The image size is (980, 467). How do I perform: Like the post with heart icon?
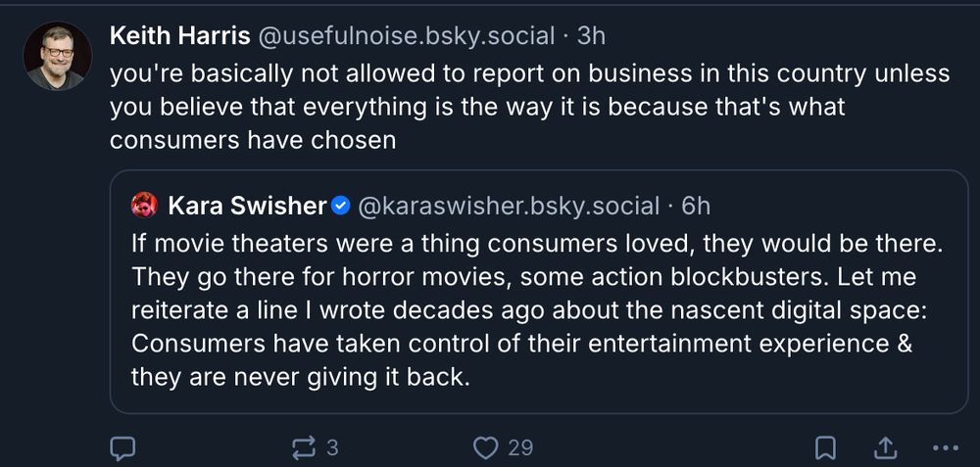click(x=485, y=447)
